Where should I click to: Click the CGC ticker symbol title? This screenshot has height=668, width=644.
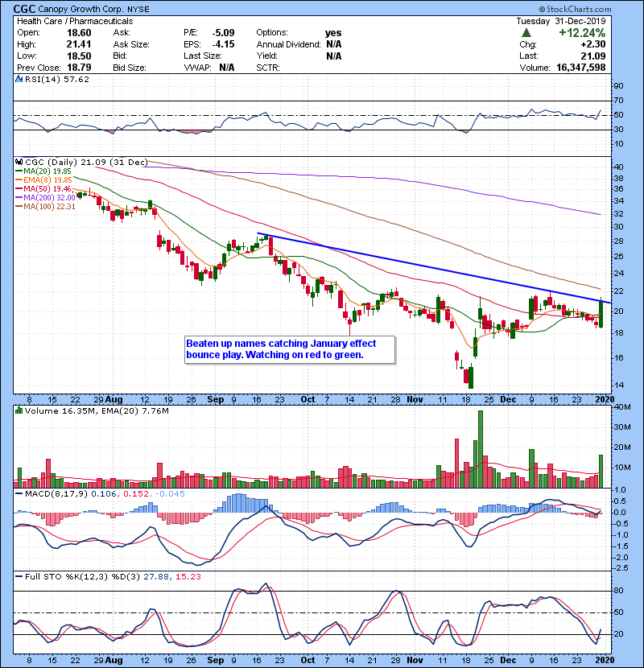(x=25, y=9)
